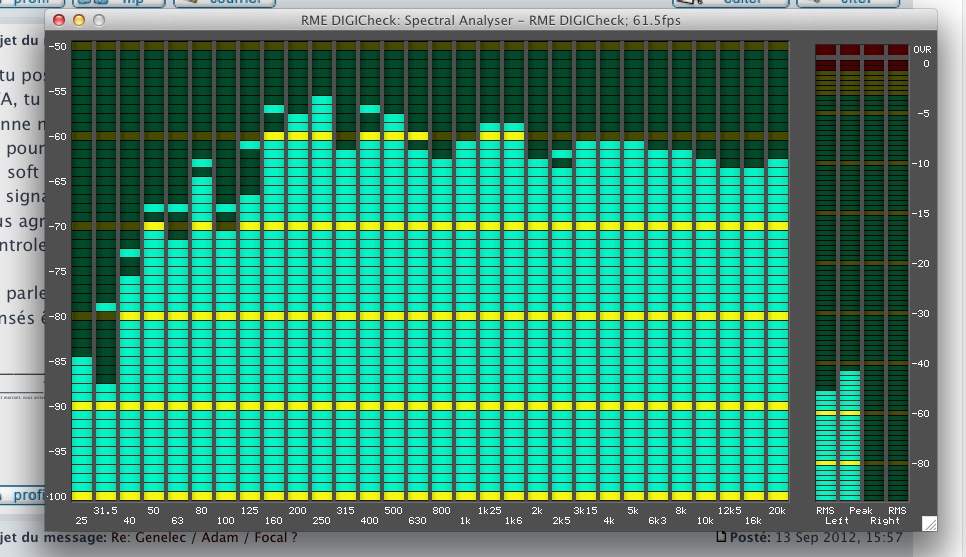Image resolution: width=966 pixels, height=557 pixels.
Task: Select the 1k frequency band bar
Action: [465, 320]
